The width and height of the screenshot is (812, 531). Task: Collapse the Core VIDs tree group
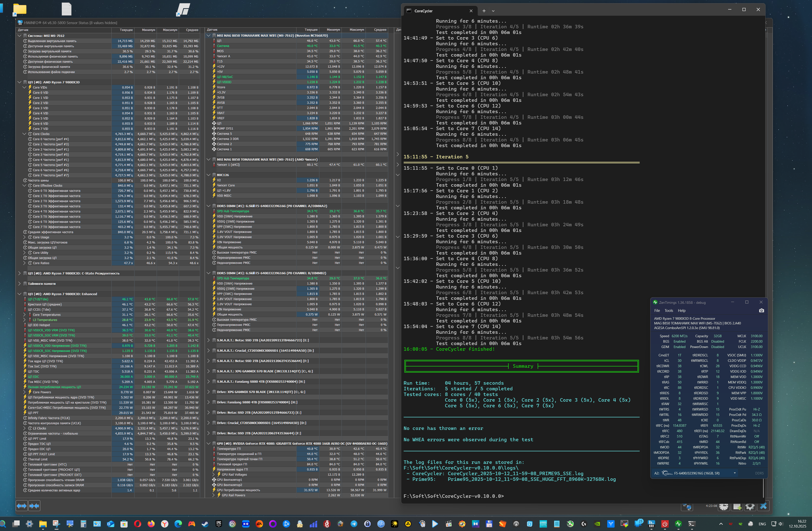tap(24, 87)
